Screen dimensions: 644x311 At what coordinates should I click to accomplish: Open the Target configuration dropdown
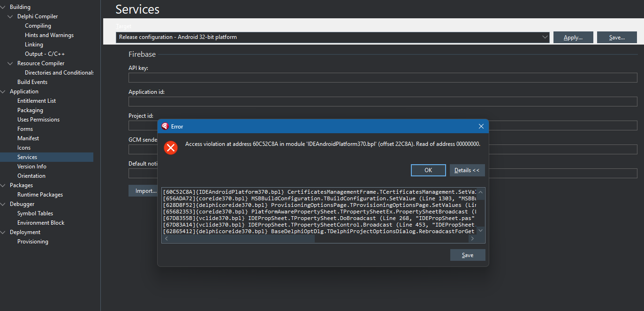[x=545, y=37]
